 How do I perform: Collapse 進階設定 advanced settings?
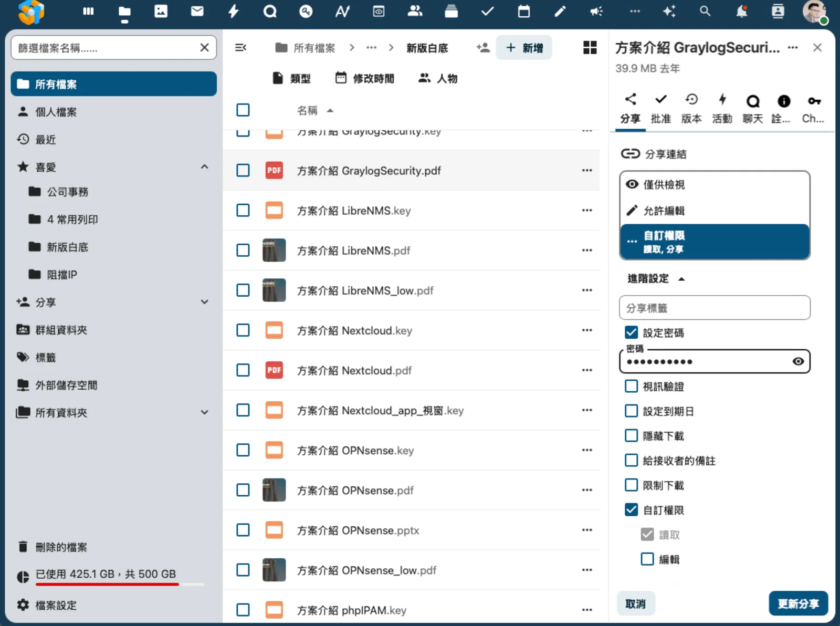656,279
